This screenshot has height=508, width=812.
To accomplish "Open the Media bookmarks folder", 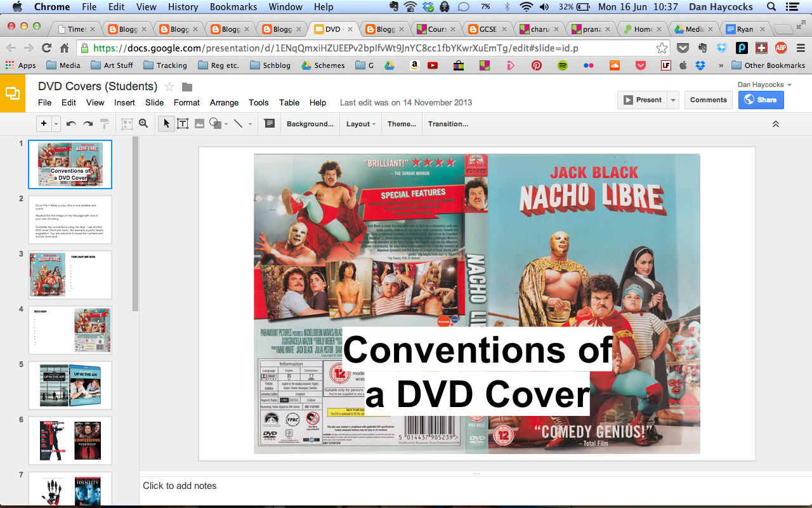I will click(x=63, y=65).
